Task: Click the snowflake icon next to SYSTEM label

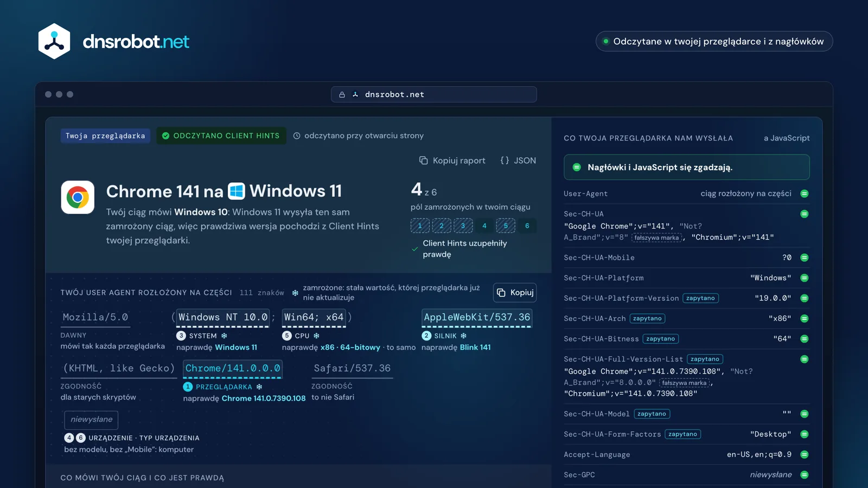Action: pos(224,336)
